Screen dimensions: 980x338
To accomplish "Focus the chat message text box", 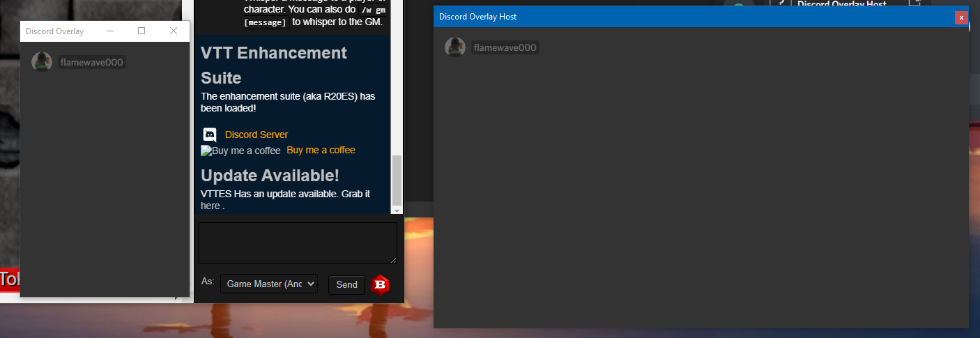I will click(x=298, y=243).
